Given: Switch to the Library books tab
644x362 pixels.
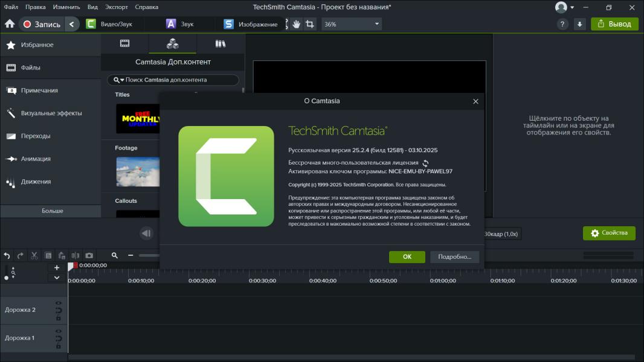Looking at the screenshot, I should click(221, 43).
